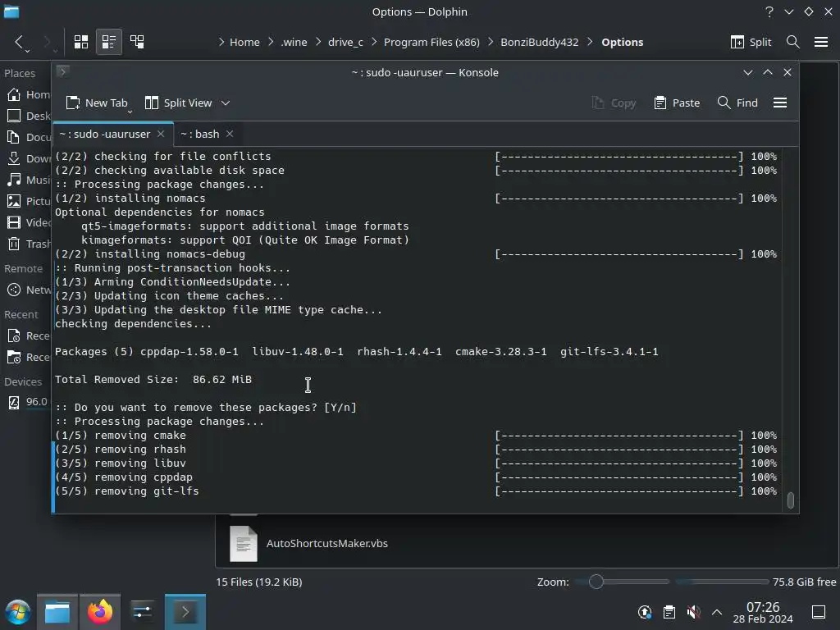Image resolution: width=840 pixels, height=630 pixels.
Task: Open Dolphin from the taskbar
Action: [57, 612]
